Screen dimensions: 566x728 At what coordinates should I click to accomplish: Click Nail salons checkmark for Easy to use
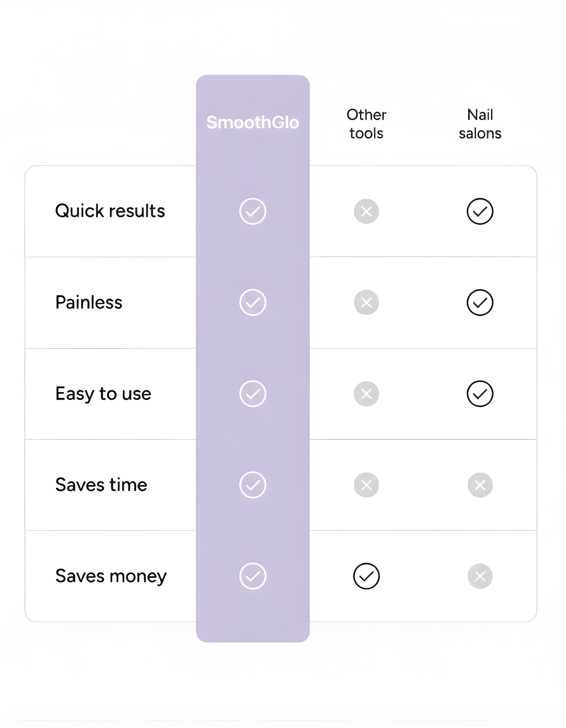(x=480, y=394)
